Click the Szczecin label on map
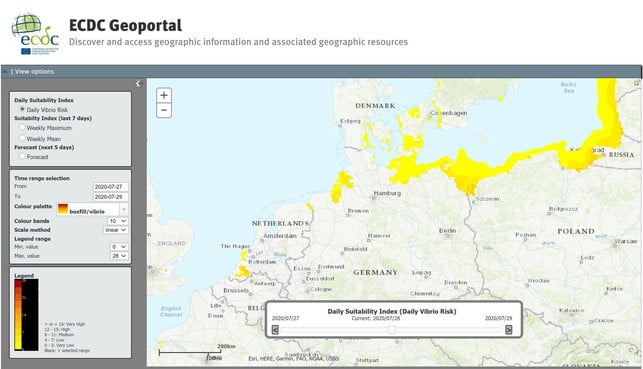This screenshot has width=643, height=369. (487, 199)
